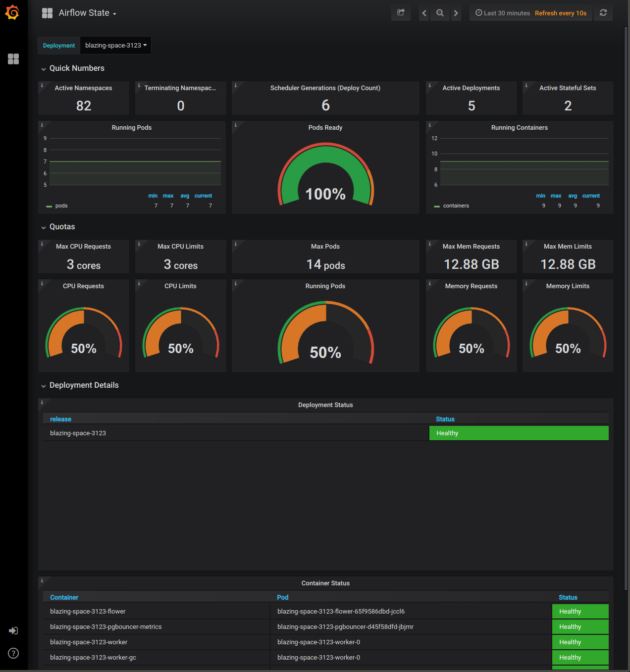Open the Pods Ready panel title menu
This screenshot has height=672, width=630.
(x=325, y=128)
